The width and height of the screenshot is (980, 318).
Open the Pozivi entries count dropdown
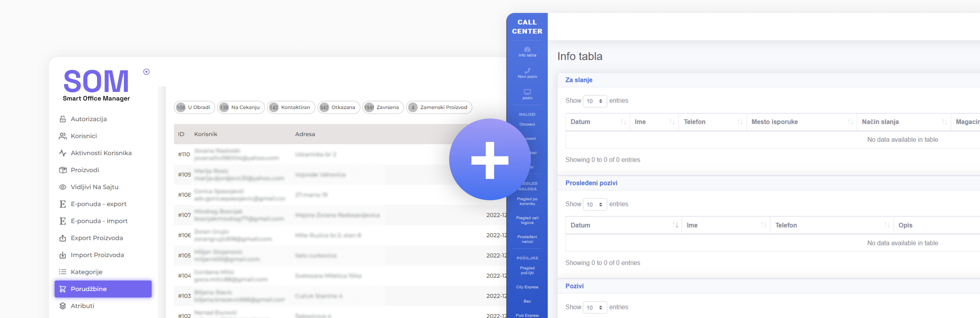595,307
